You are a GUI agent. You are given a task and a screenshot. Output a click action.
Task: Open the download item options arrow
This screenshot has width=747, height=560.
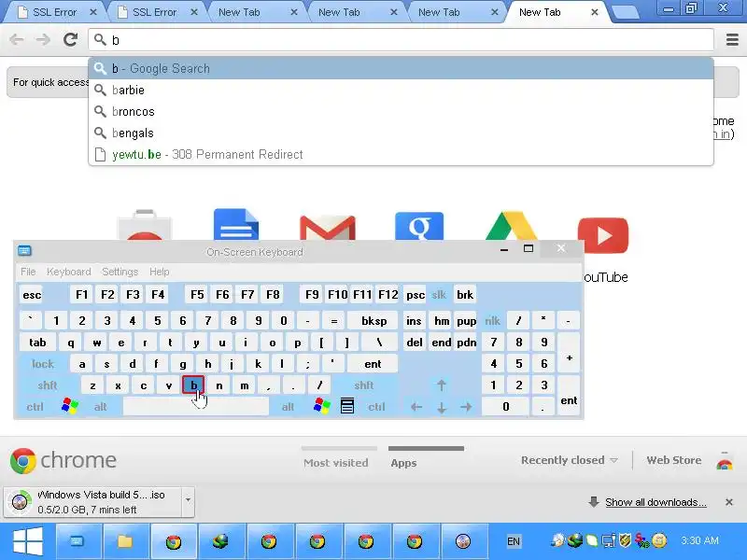(x=188, y=500)
